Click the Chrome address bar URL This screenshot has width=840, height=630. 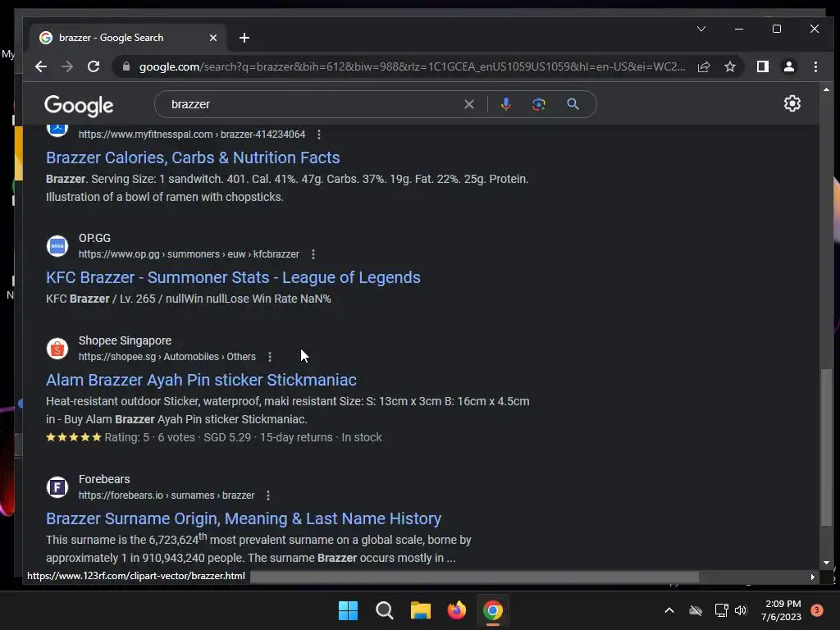(412, 66)
